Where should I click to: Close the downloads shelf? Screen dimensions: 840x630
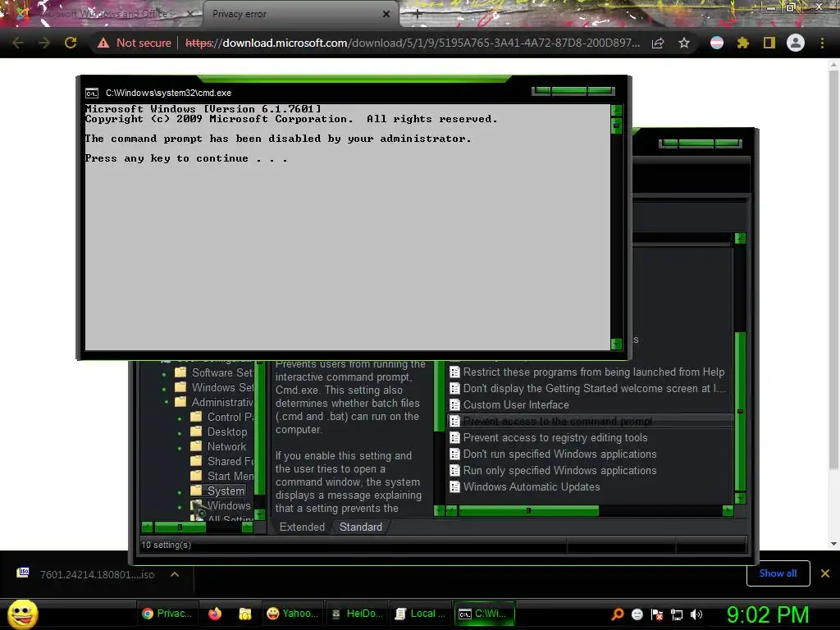825,573
